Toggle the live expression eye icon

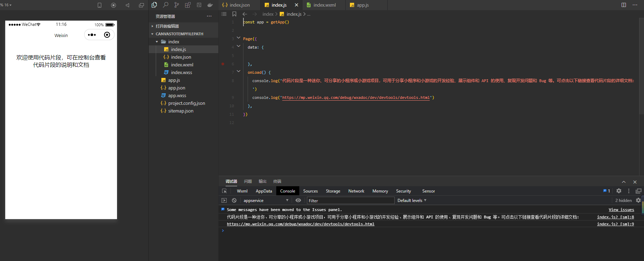[298, 200]
